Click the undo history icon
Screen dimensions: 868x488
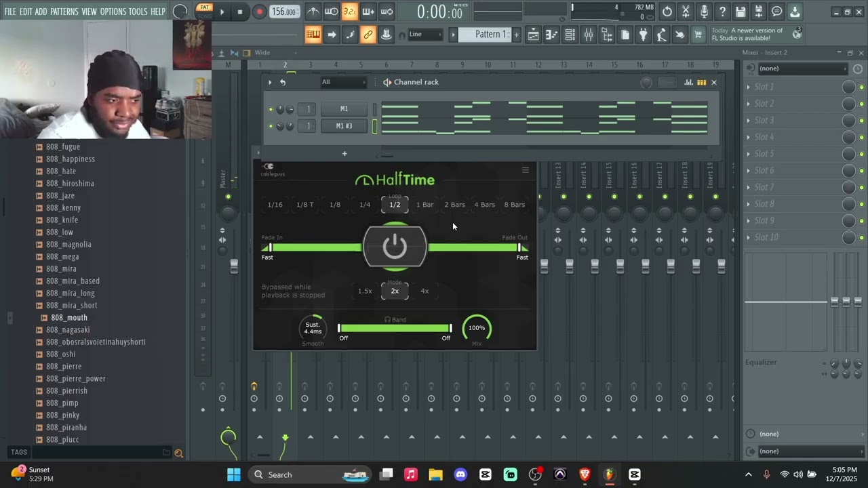tap(667, 12)
